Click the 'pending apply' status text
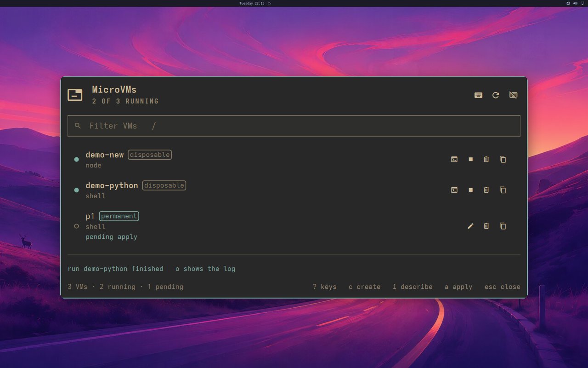Screen dimensions: 588x368 111,237
